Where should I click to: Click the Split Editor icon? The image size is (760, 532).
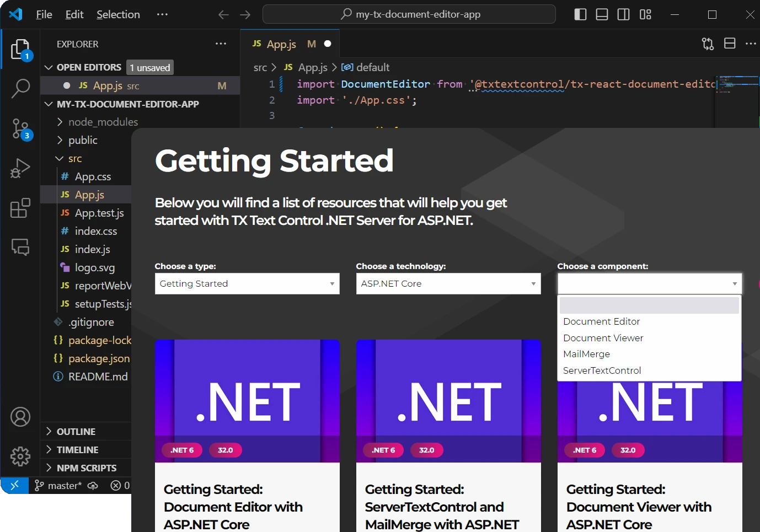[730, 44]
